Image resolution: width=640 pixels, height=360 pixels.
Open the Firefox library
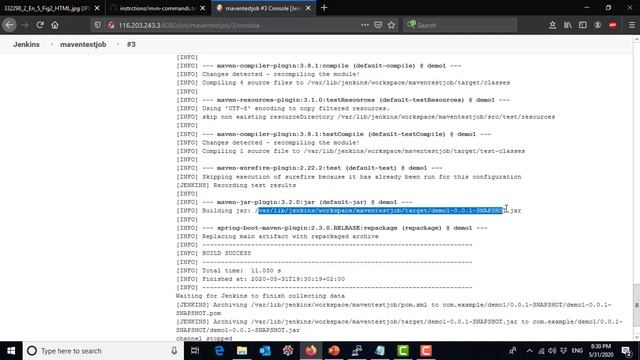(x=567, y=25)
